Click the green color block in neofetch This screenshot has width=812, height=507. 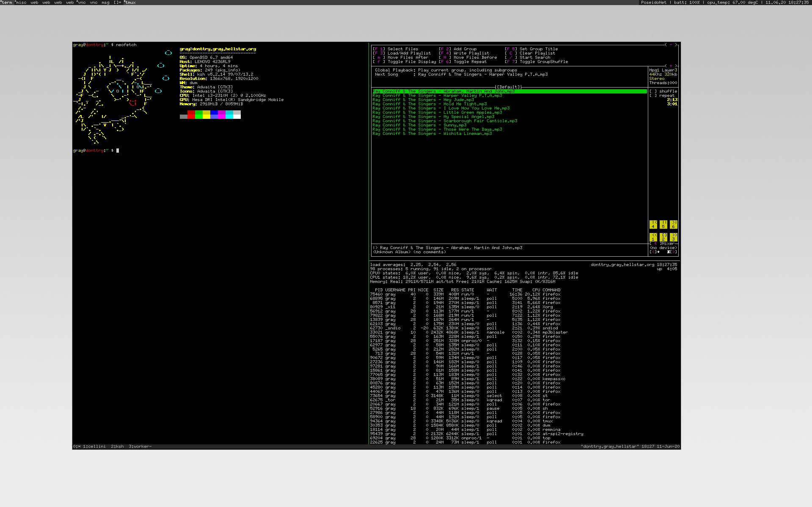click(199, 115)
